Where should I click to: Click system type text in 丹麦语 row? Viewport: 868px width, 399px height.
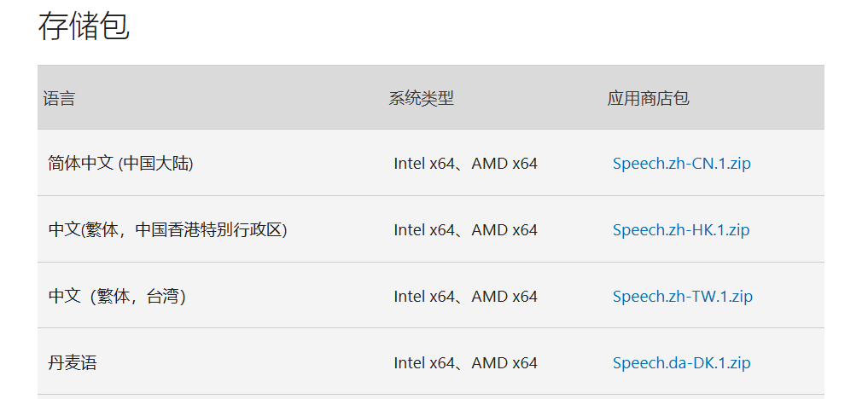(465, 363)
